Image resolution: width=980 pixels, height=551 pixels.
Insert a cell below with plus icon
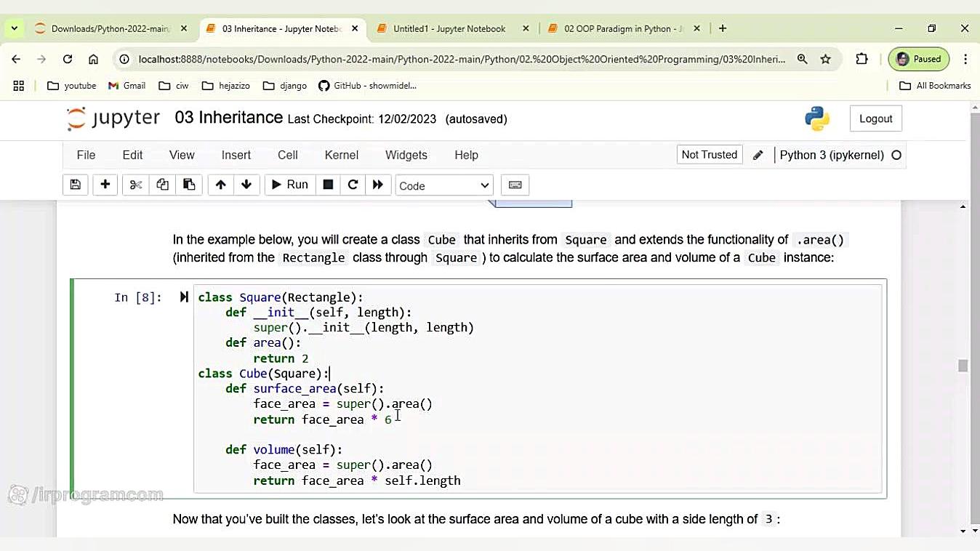[105, 185]
